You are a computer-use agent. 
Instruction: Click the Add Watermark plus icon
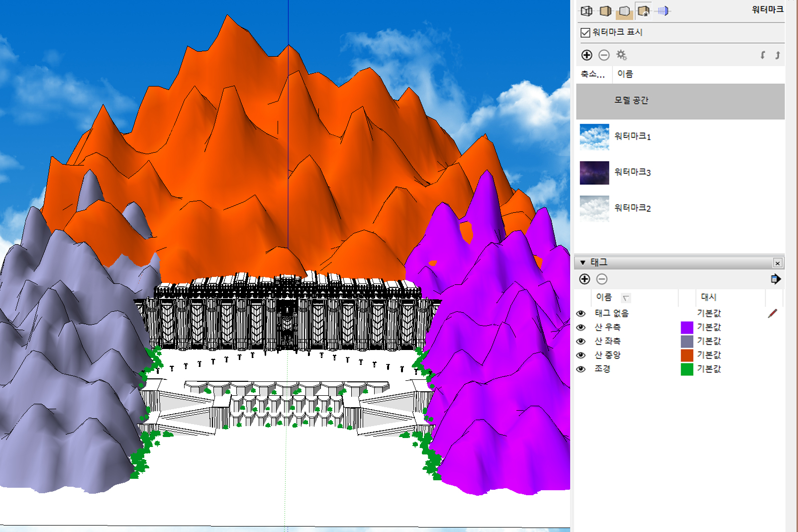coord(587,55)
